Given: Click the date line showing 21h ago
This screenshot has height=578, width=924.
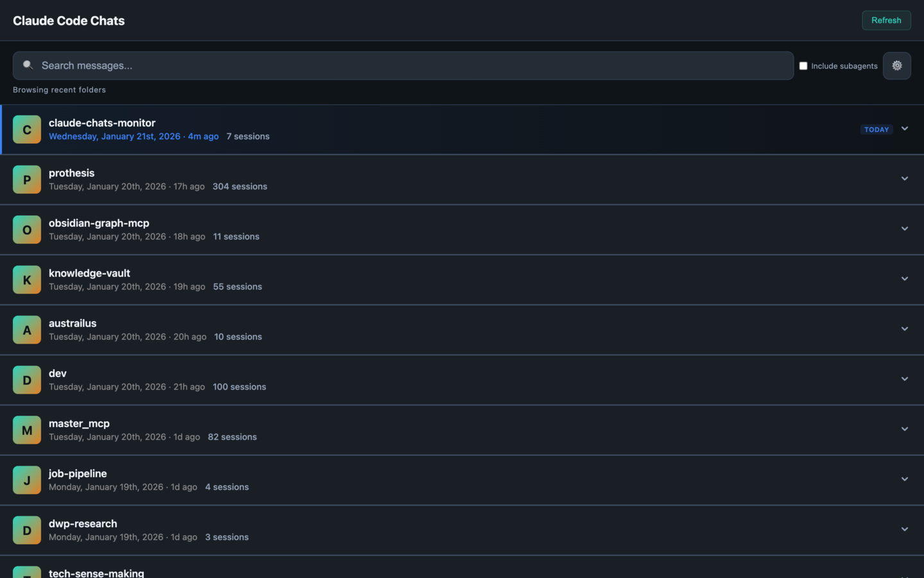Looking at the screenshot, I should (x=126, y=387).
